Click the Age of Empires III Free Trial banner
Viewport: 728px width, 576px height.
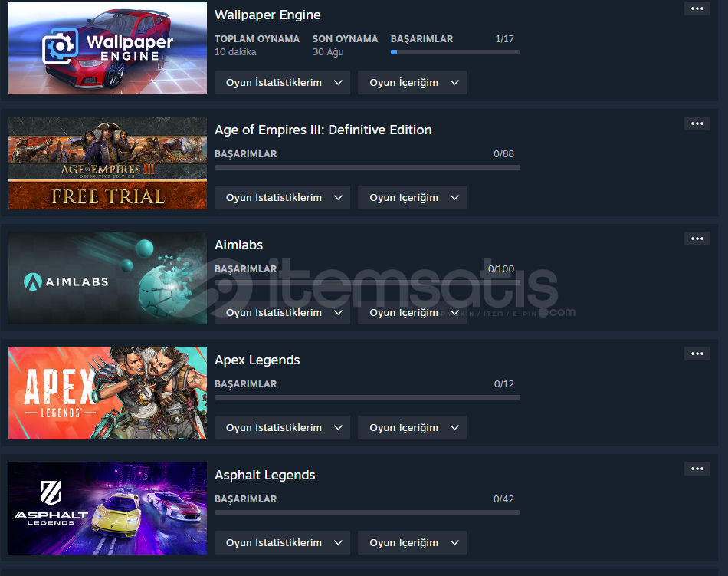point(108,163)
